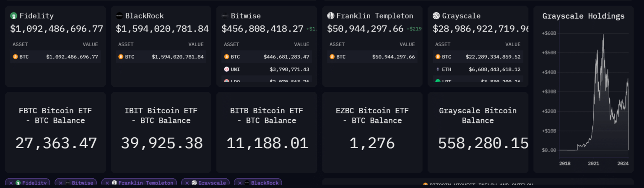Viewport: 644px width, 188px height.
Task: Click the VALUE column header in Grayscale table
Action: (x=513, y=44)
